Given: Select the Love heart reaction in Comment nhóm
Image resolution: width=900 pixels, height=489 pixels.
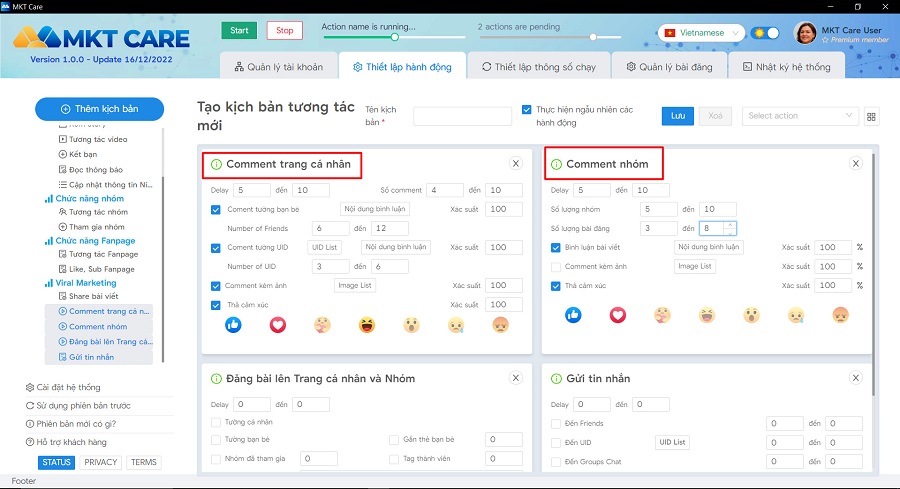Looking at the screenshot, I should click(x=618, y=315).
